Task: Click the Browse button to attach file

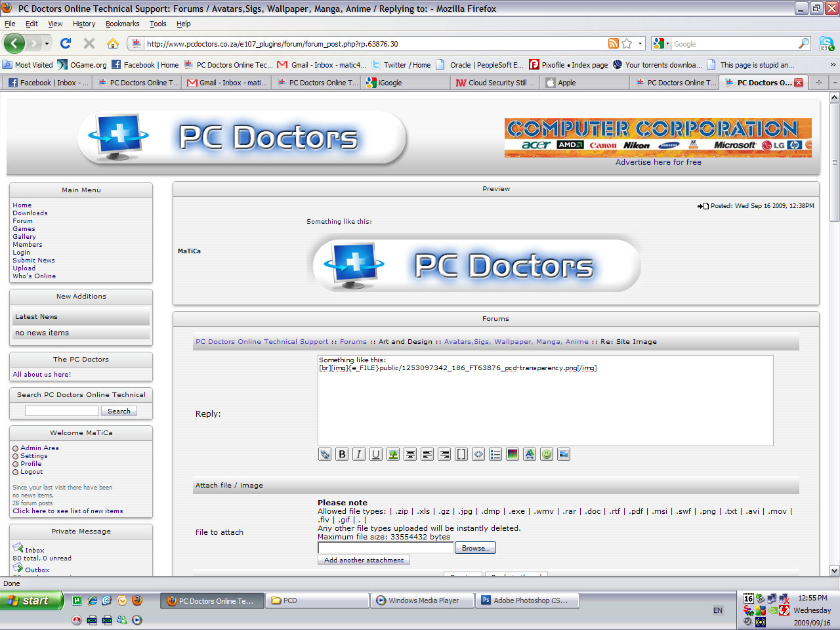Action: pyautogui.click(x=475, y=548)
